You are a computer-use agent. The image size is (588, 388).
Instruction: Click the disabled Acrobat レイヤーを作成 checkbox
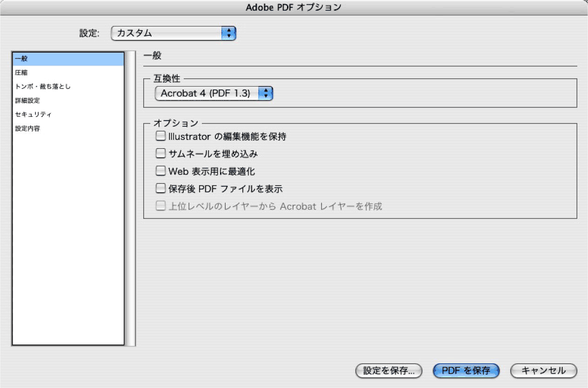pos(160,206)
